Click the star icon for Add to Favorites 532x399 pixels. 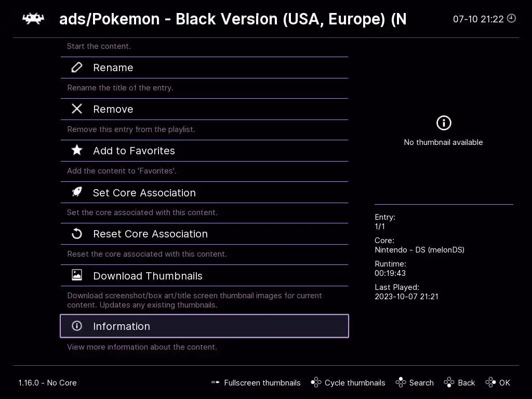[x=77, y=150]
